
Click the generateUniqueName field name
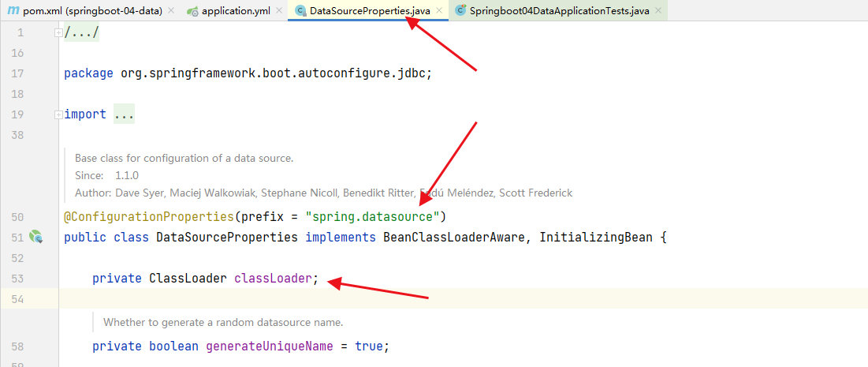coord(270,346)
